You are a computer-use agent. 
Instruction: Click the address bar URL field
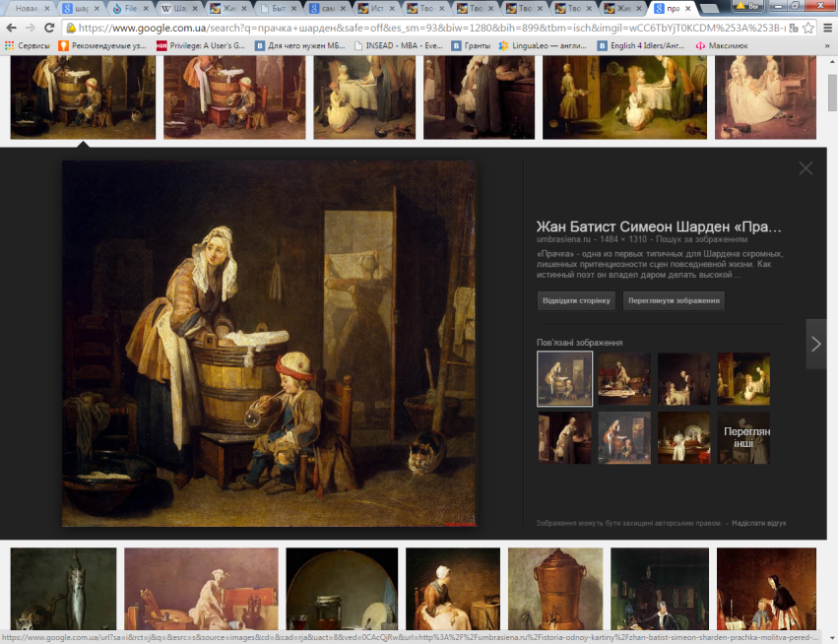430,28
